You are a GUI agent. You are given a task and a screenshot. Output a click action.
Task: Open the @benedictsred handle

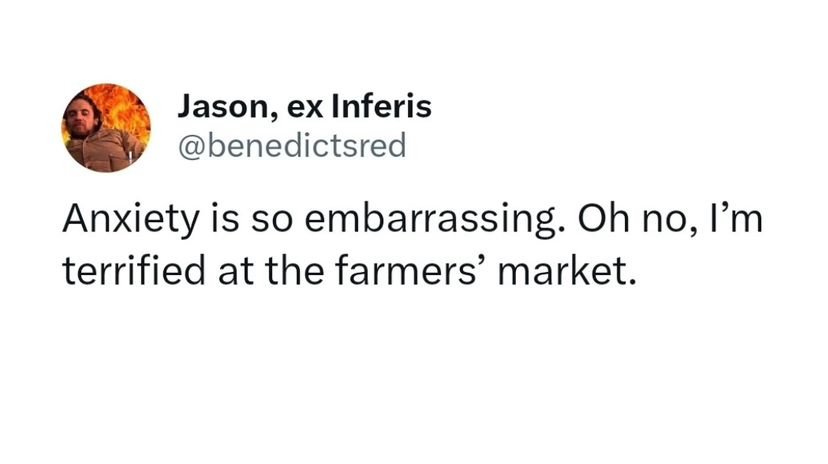(x=292, y=146)
